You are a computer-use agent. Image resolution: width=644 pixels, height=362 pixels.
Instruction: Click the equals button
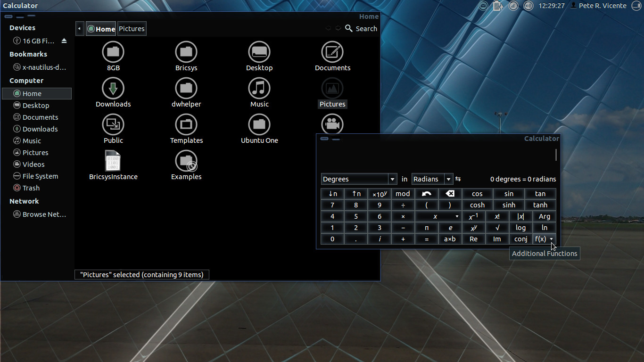coord(427,239)
